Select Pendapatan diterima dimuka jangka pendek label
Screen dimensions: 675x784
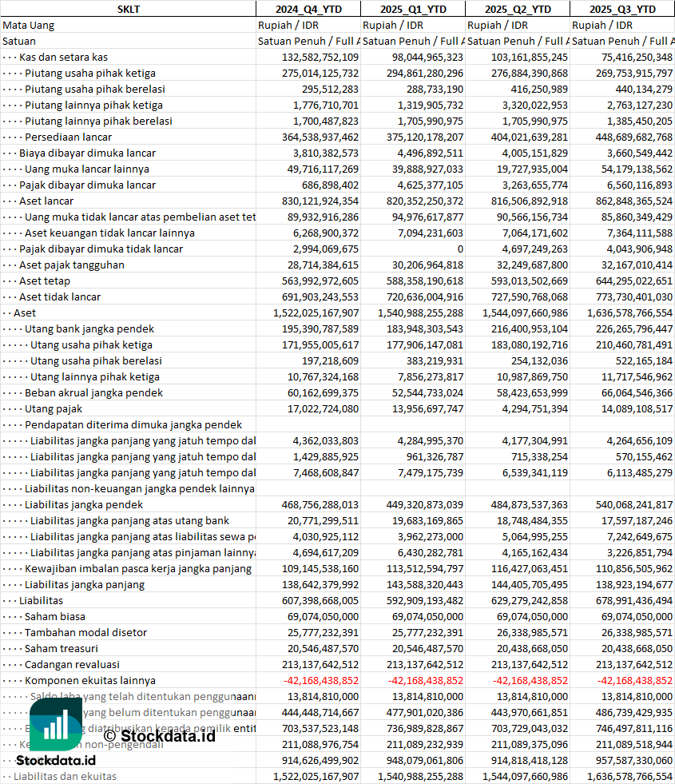coord(133,425)
